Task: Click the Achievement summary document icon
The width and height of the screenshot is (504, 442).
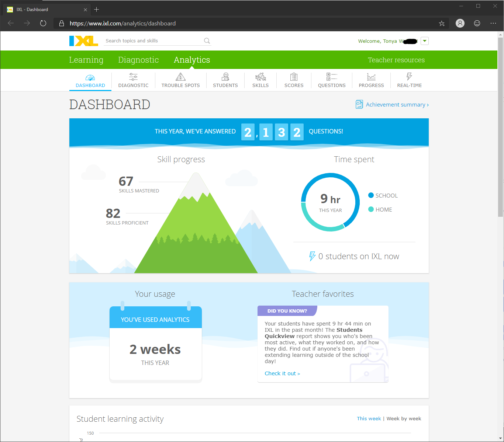Action: point(359,104)
